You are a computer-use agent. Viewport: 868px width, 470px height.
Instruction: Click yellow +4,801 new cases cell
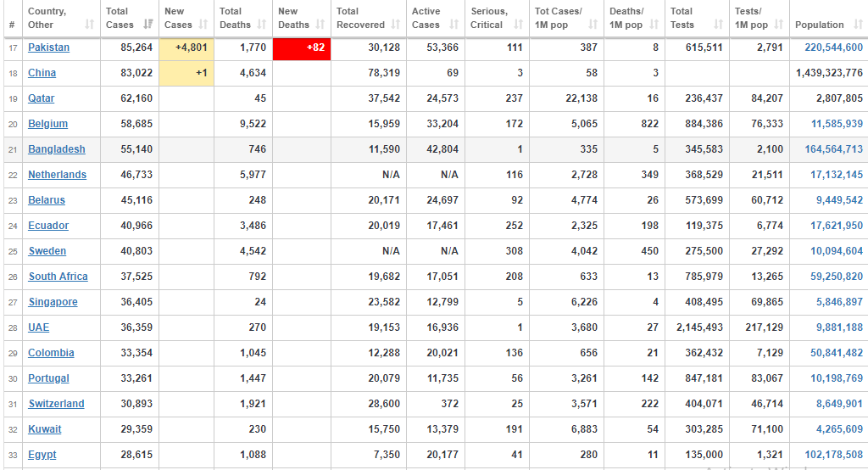tap(186, 48)
